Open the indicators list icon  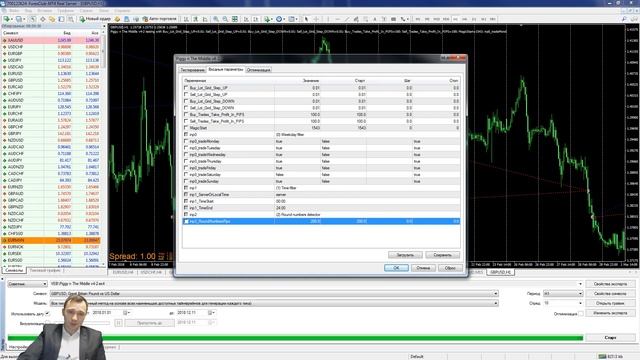[x=267, y=19]
